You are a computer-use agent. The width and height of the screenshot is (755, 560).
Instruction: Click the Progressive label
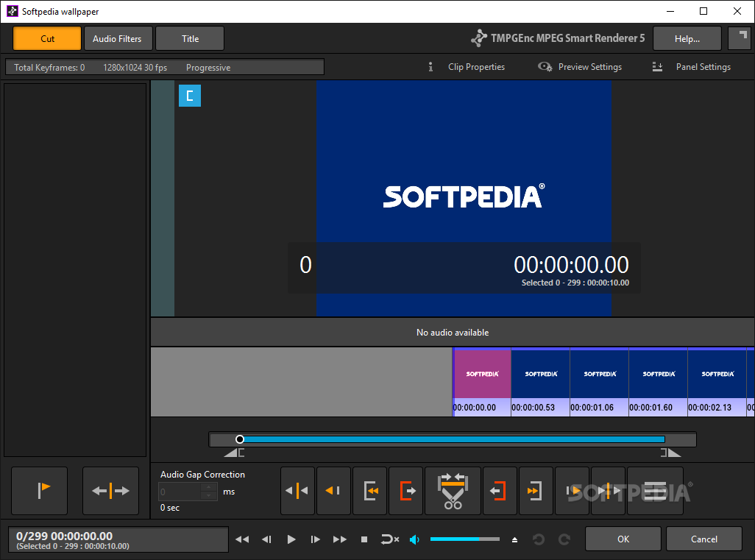coord(208,68)
